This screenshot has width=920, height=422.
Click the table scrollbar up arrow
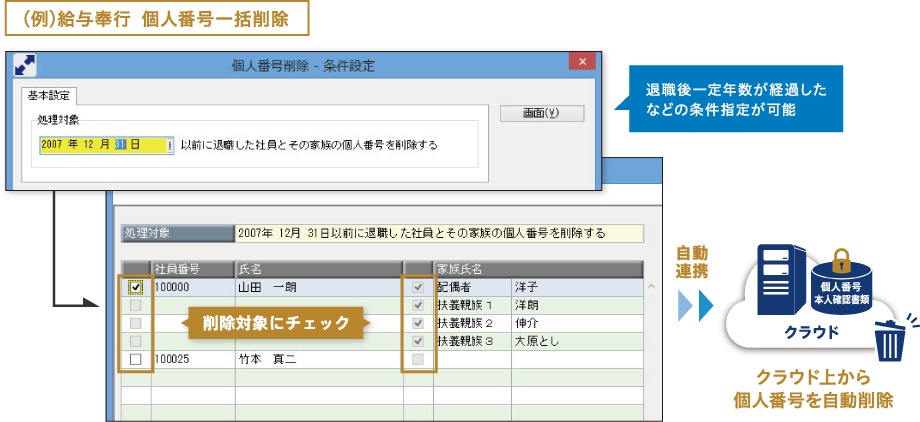pos(650,287)
